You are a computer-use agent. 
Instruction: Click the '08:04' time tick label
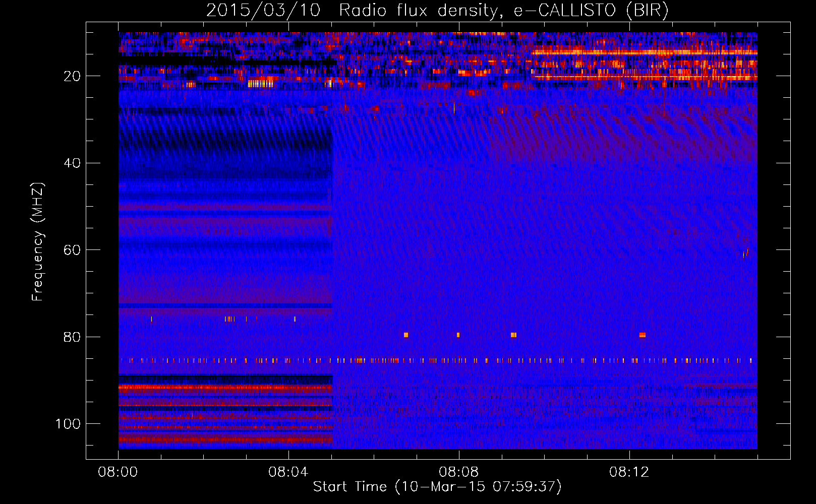(288, 472)
